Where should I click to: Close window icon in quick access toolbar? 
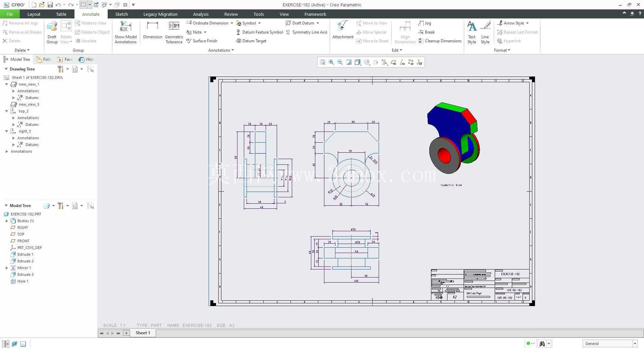pos(125,5)
